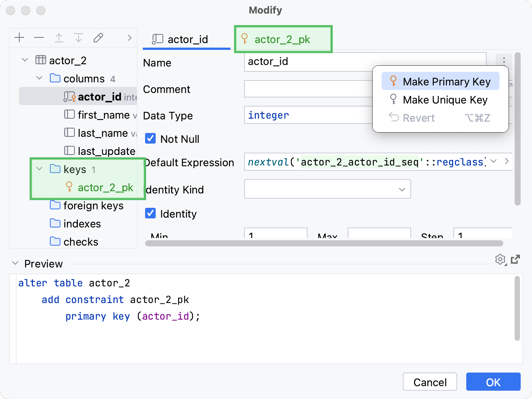Open the Preview settings gear icon
The image size is (532, 399).
(x=500, y=260)
